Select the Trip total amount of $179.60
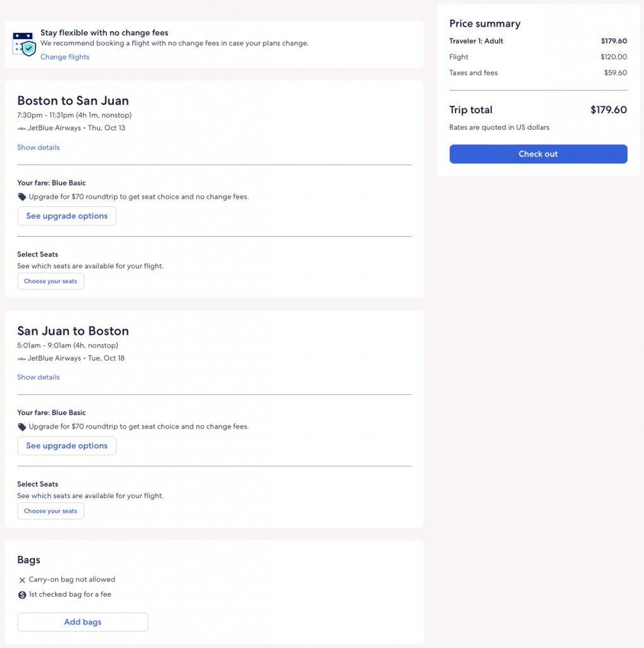 (608, 110)
